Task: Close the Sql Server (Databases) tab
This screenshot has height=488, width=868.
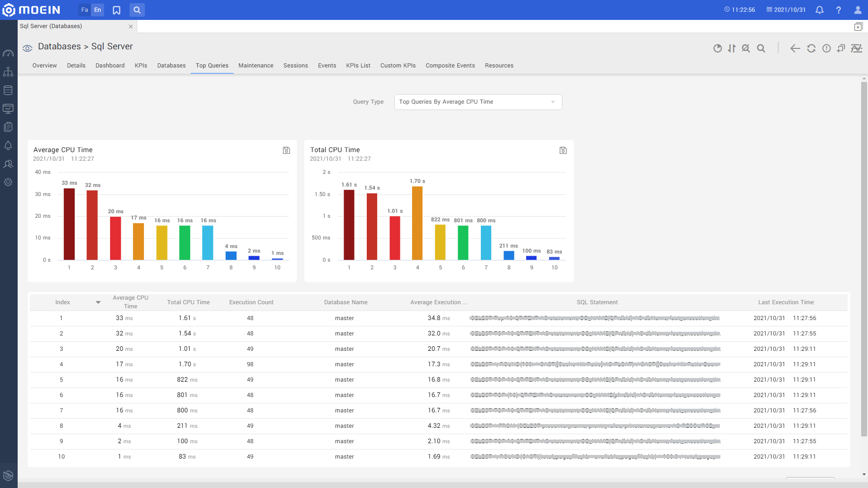Action: pos(130,27)
